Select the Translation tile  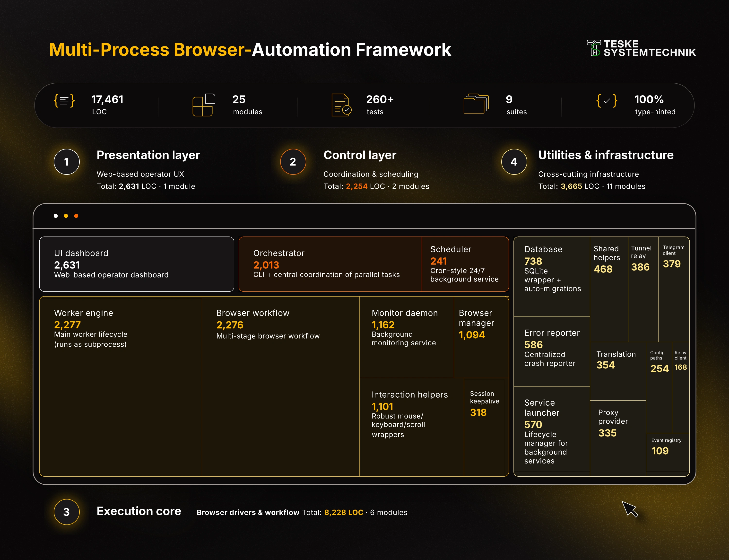pyautogui.click(x=618, y=371)
